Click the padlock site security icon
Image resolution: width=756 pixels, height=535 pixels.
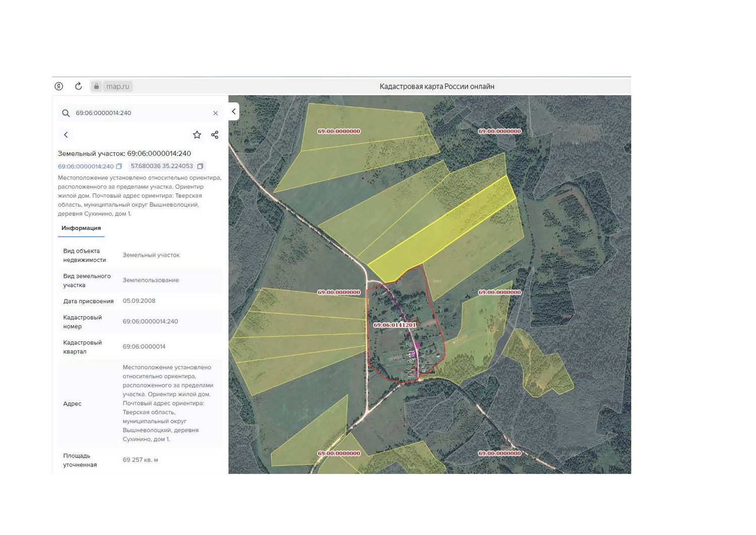tap(96, 86)
